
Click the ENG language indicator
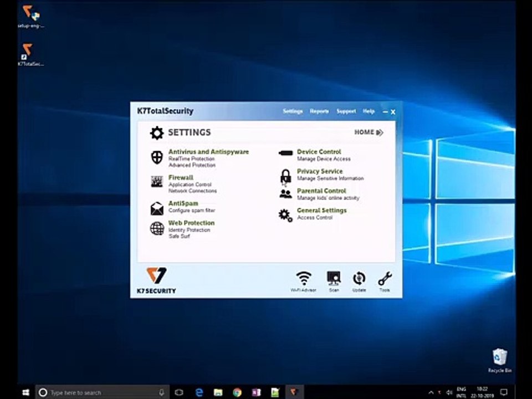point(461,392)
